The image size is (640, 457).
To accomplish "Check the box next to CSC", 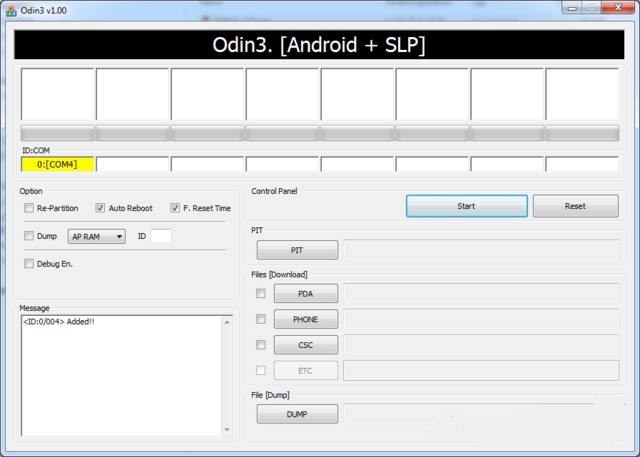I will pos(261,345).
